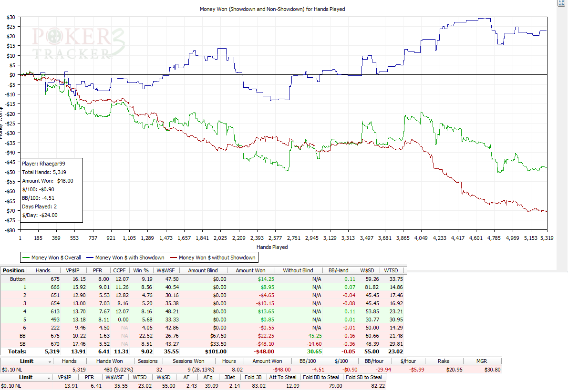Click the W$SD header in position table

[367, 270]
